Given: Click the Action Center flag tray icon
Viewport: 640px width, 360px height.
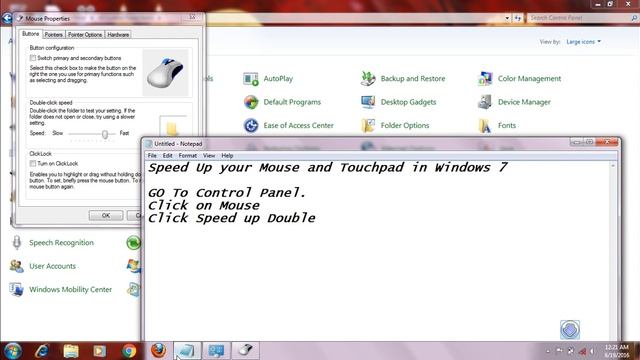Looking at the screenshot, I should (x=559, y=351).
